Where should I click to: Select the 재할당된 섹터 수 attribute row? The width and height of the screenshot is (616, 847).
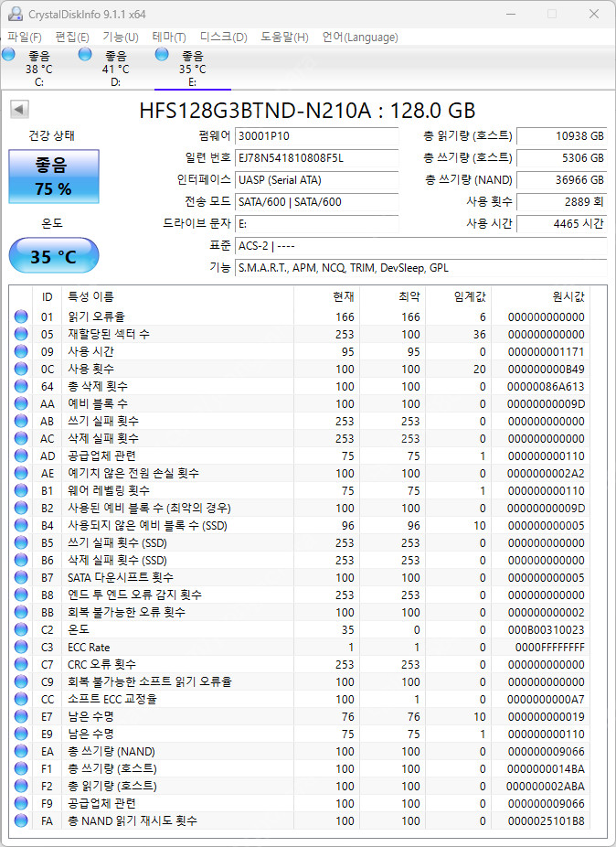[x=302, y=334]
